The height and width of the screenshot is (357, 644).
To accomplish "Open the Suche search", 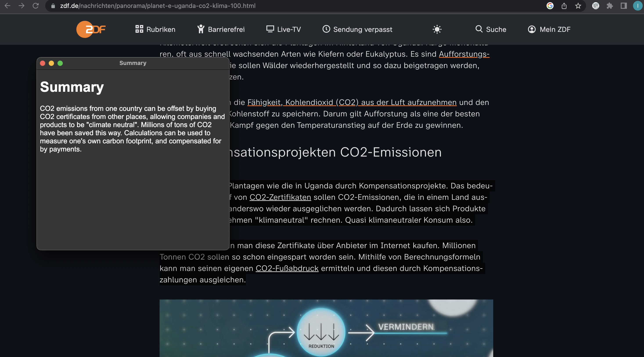I will 491,29.
